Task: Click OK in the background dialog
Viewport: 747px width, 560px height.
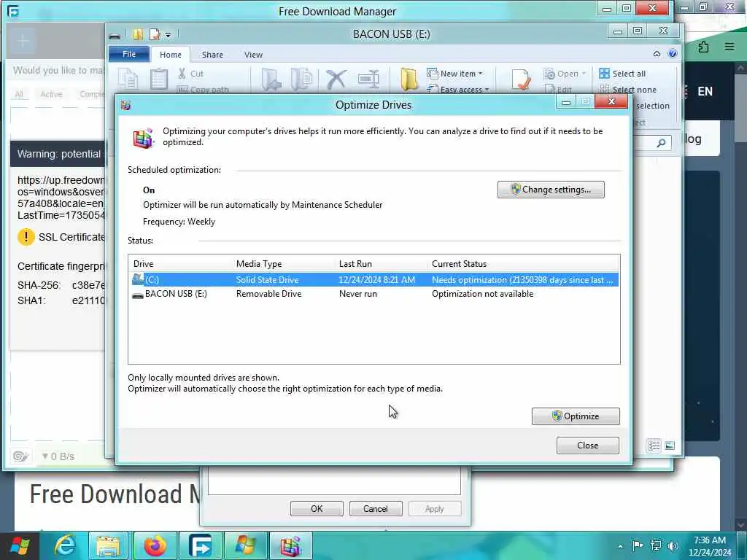Action: coord(317,508)
